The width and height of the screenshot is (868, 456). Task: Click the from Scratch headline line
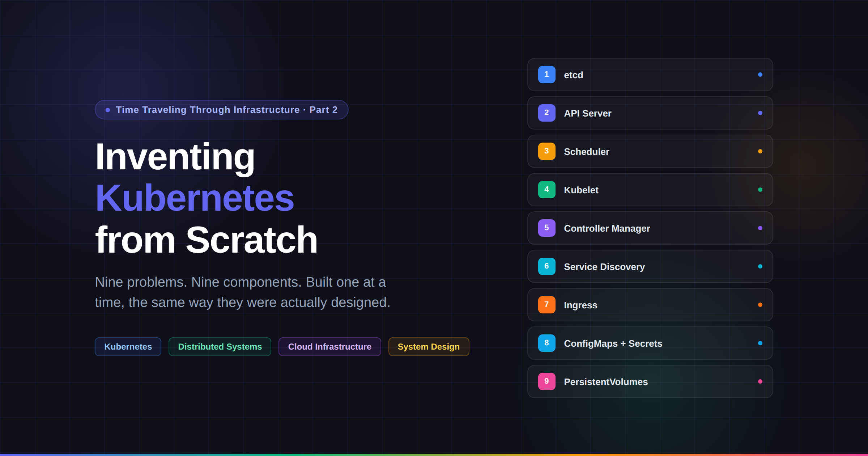(206, 240)
